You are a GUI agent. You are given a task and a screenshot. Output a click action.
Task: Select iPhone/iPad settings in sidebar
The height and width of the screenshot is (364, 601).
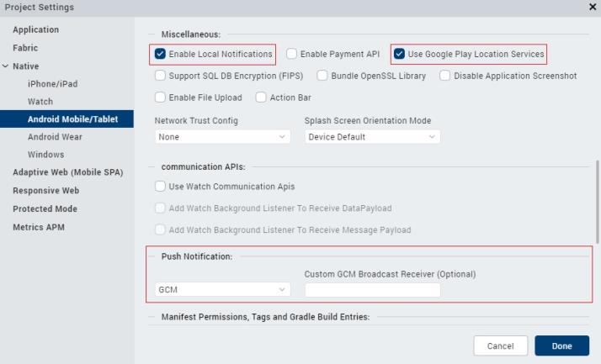coord(54,84)
